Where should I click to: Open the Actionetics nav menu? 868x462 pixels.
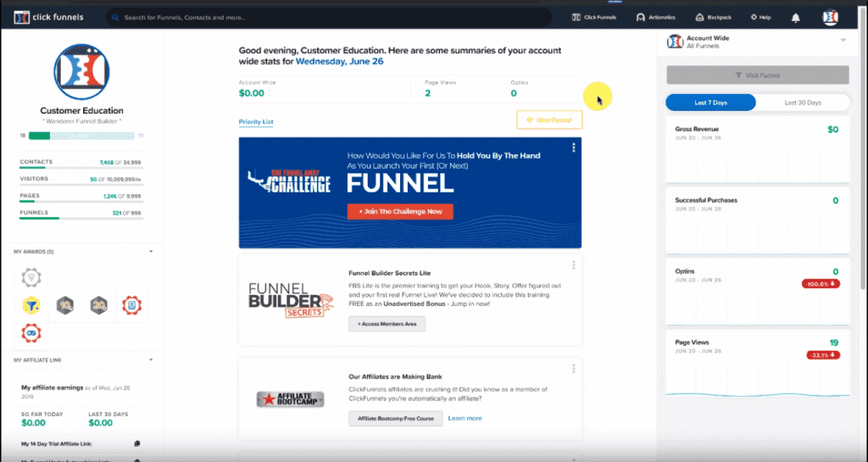coord(655,18)
